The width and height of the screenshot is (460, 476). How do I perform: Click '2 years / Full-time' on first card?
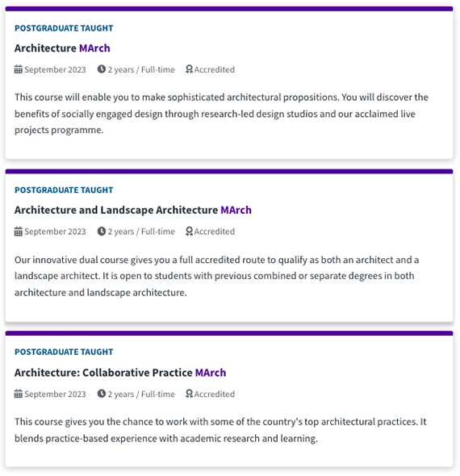141,69
